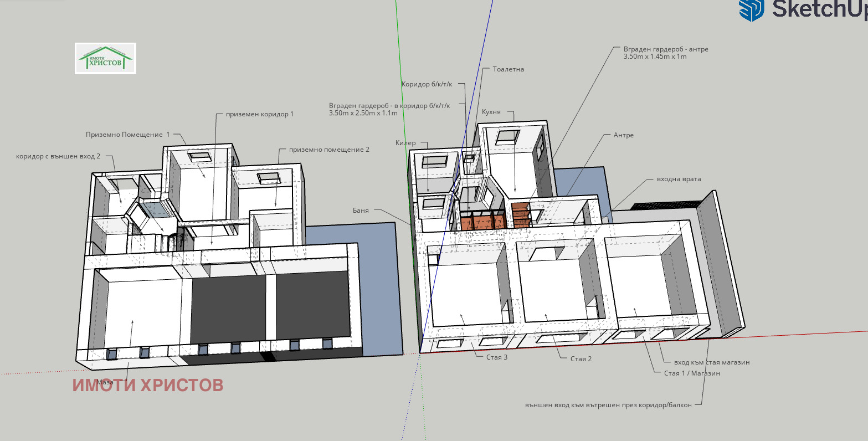Click the red ИМОТИ ХРИСТОВ watermark text
868x441 pixels.
[x=148, y=385]
